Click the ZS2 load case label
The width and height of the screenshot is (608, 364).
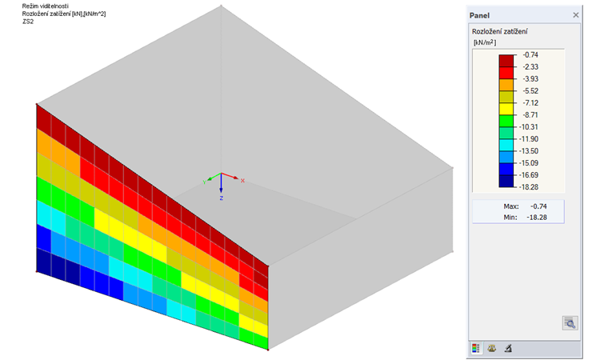click(28, 22)
